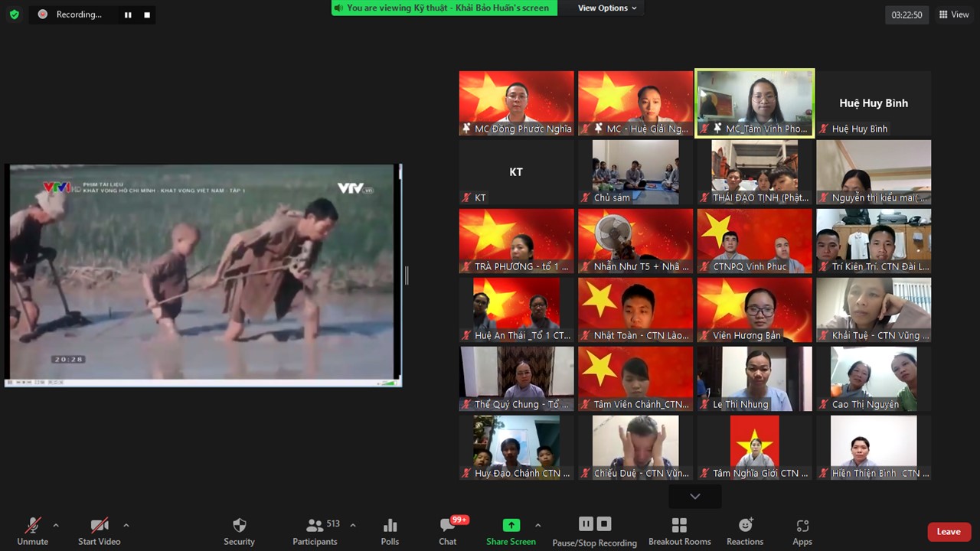
Task: Expand audio options arrow next to Unmute
Action: click(56, 525)
